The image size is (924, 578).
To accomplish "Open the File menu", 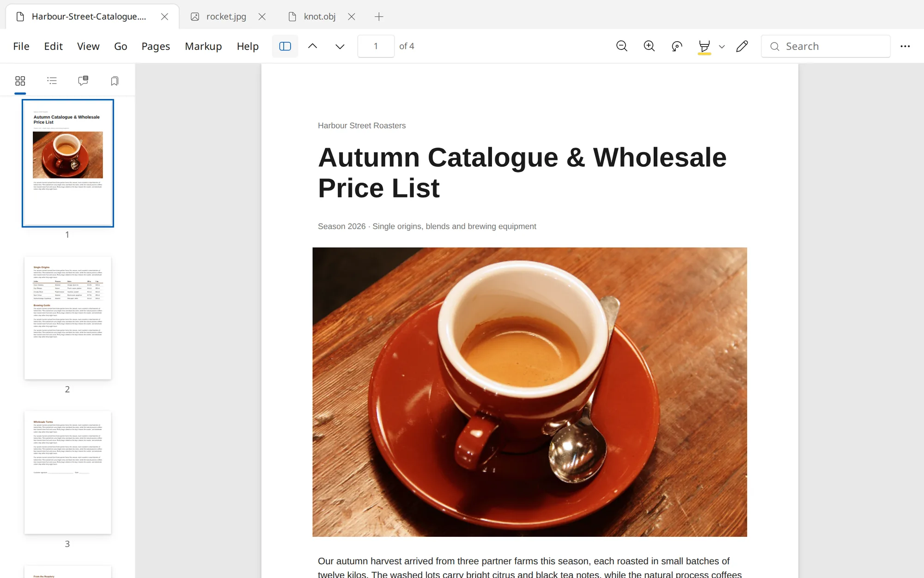I will (21, 46).
